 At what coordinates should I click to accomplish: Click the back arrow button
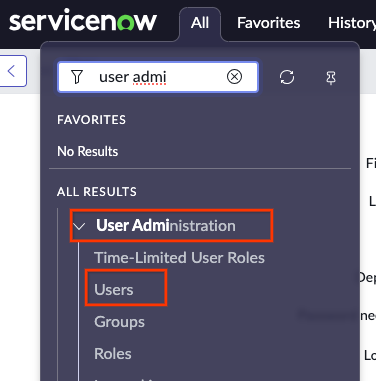click(12, 71)
